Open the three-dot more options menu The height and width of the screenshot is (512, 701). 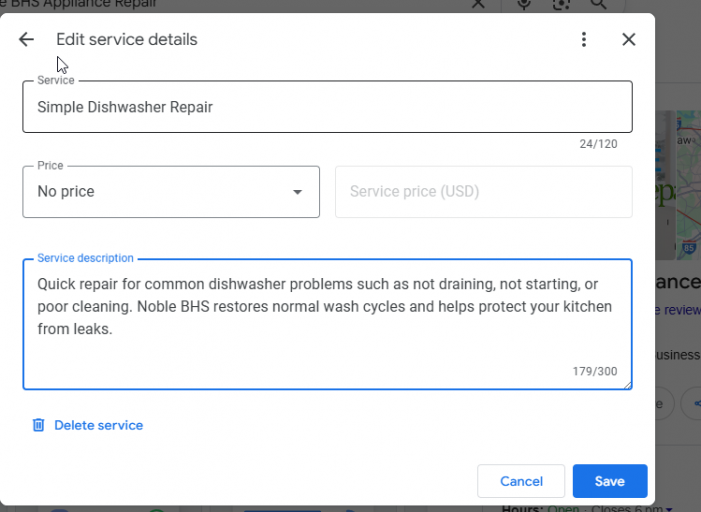[x=584, y=40]
